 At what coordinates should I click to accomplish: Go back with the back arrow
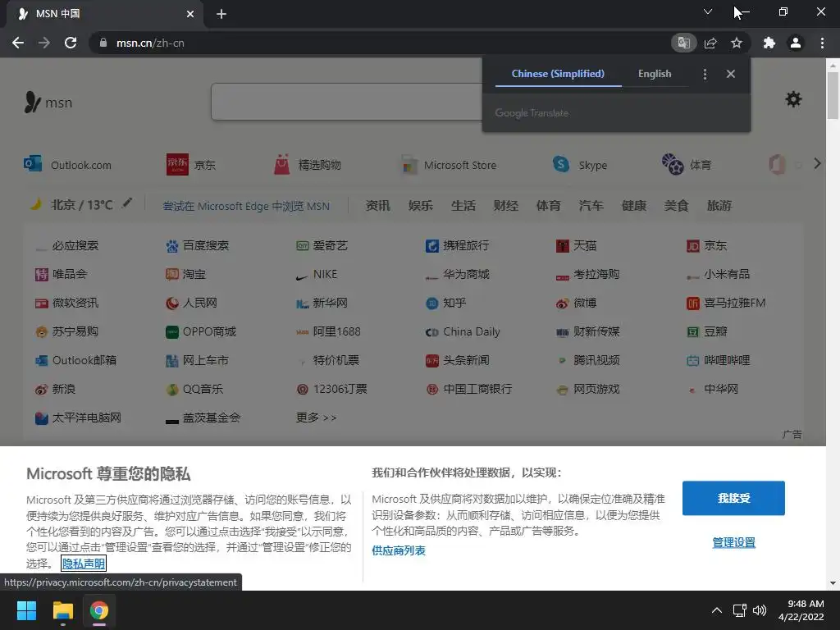18,43
